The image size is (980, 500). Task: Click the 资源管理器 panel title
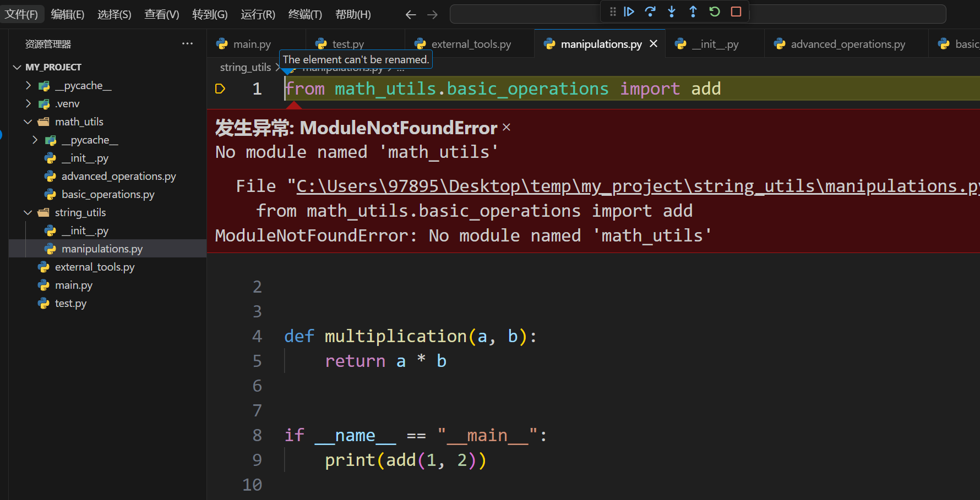point(48,44)
